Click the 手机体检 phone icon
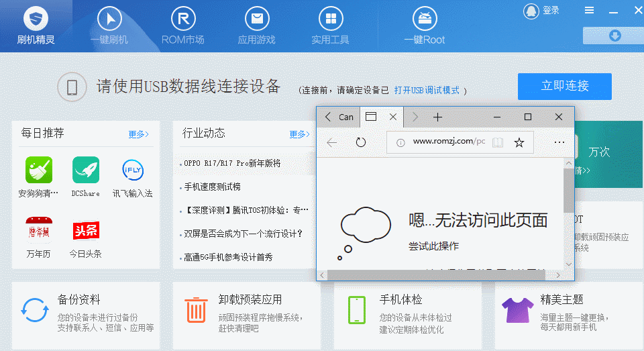This screenshot has height=351, width=644. tap(357, 310)
